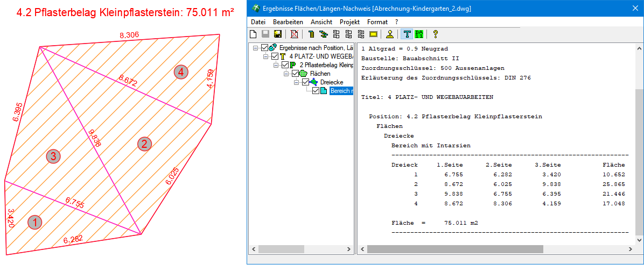
Task: Collapse the Dreiecke tree branch
Action: point(297,82)
